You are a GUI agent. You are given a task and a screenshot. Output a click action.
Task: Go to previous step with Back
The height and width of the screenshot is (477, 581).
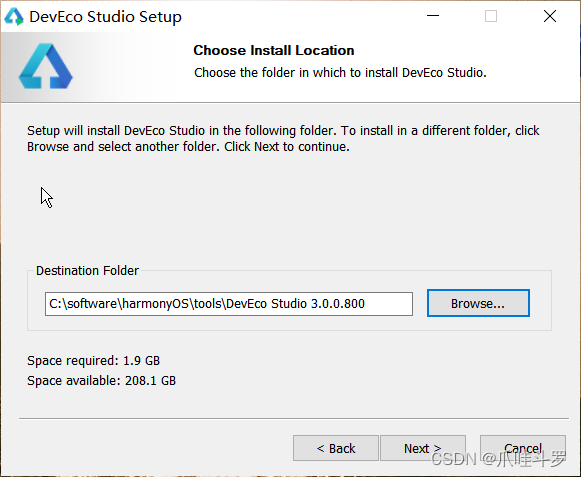336,448
